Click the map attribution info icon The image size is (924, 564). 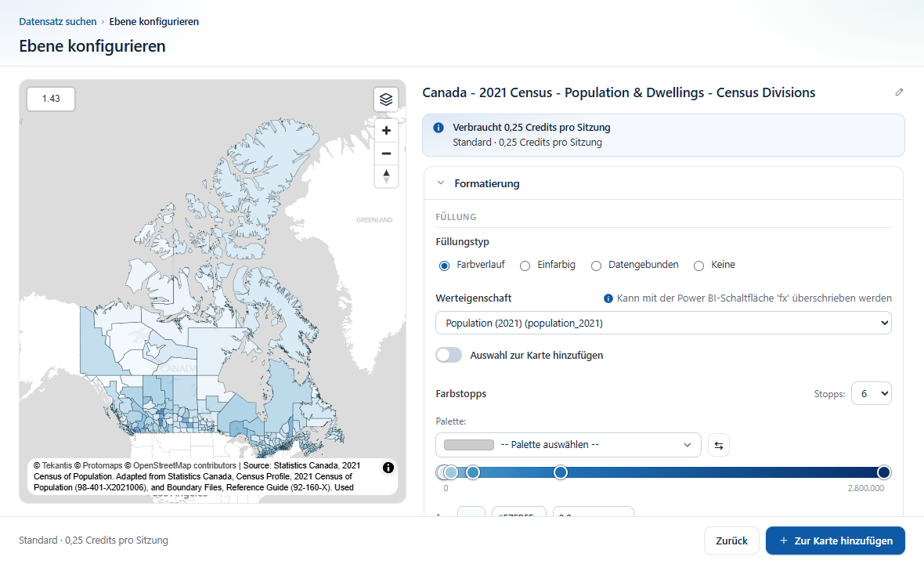point(388,468)
